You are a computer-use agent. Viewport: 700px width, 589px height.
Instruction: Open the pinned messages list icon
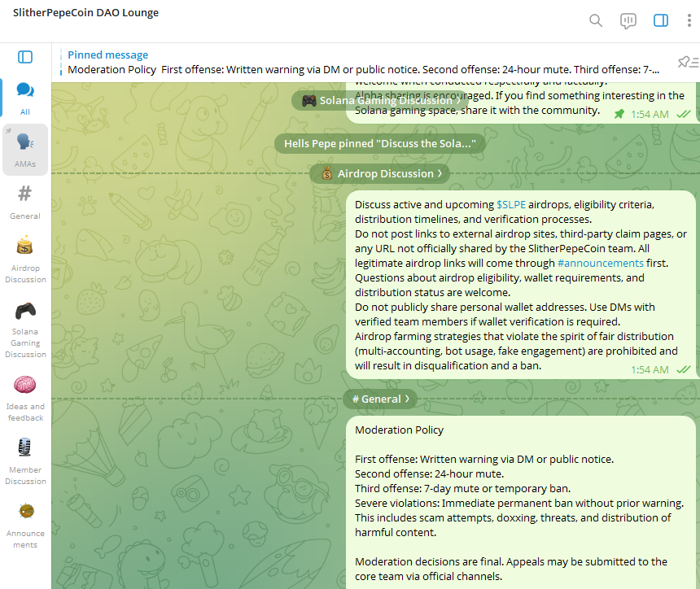pyautogui.click(x=688, y=62)
